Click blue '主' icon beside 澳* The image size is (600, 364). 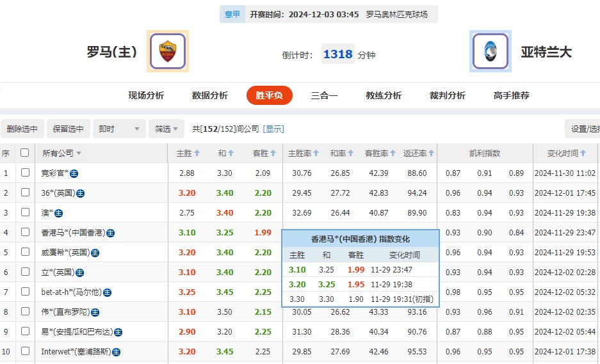[x=59, y=213]
